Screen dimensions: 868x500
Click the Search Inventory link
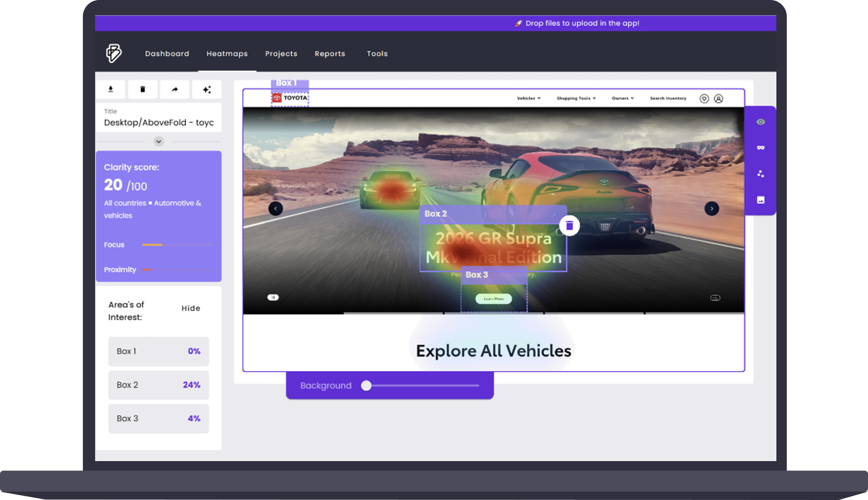[x=668, y=98]
